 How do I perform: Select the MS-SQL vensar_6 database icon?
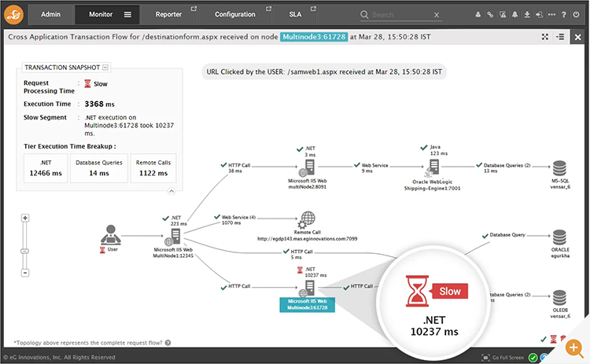(559, 168)
